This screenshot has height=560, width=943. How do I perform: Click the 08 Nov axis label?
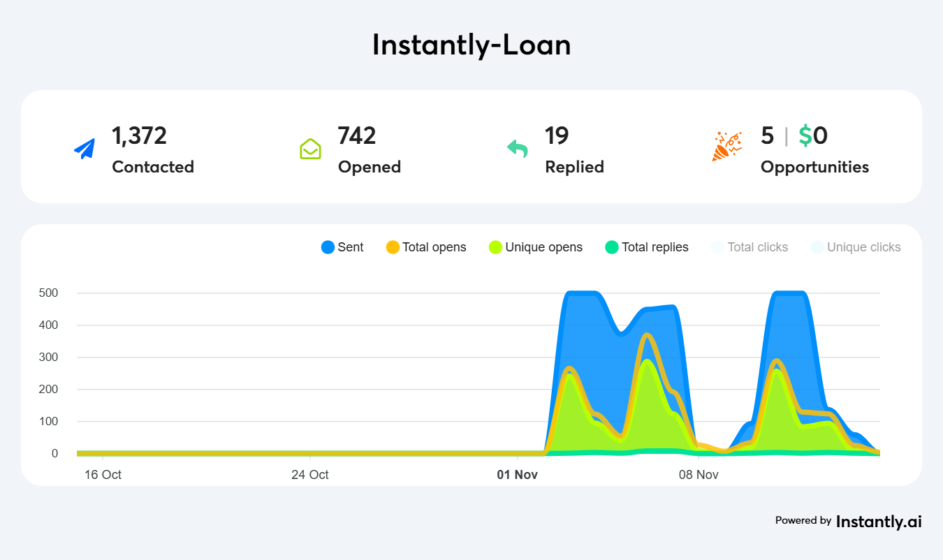coord(699,475)
